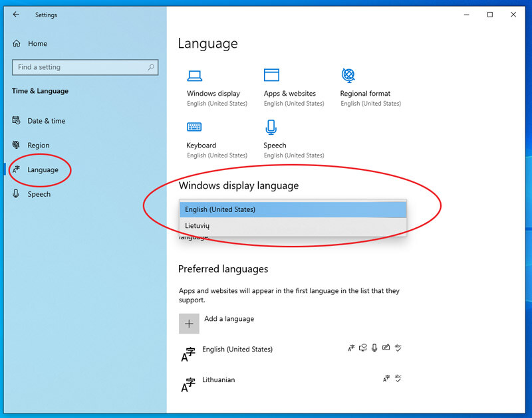Click the search magnifier icon
Image resolution: width=532 pixels, height=418 pixels.
pos(151,67)
